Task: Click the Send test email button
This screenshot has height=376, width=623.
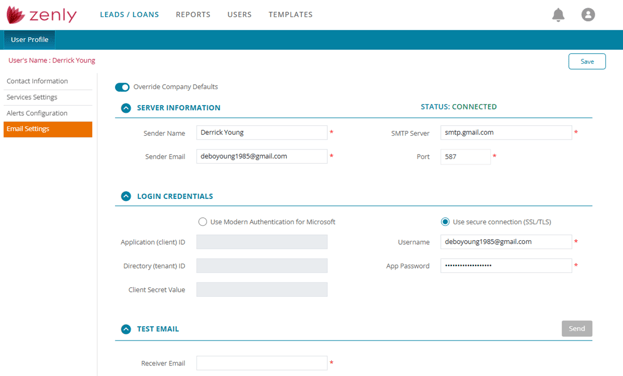Action: click(577, 329)
